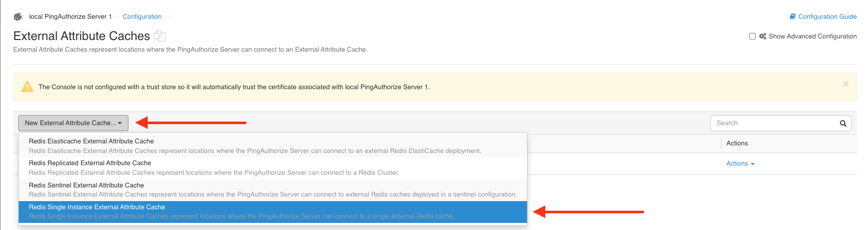Enable the Show Advanced Configuration checkbox
Image resolution: width=868 pixels, height=230 pixels.
pyautogui.click(x=752, y=36)
